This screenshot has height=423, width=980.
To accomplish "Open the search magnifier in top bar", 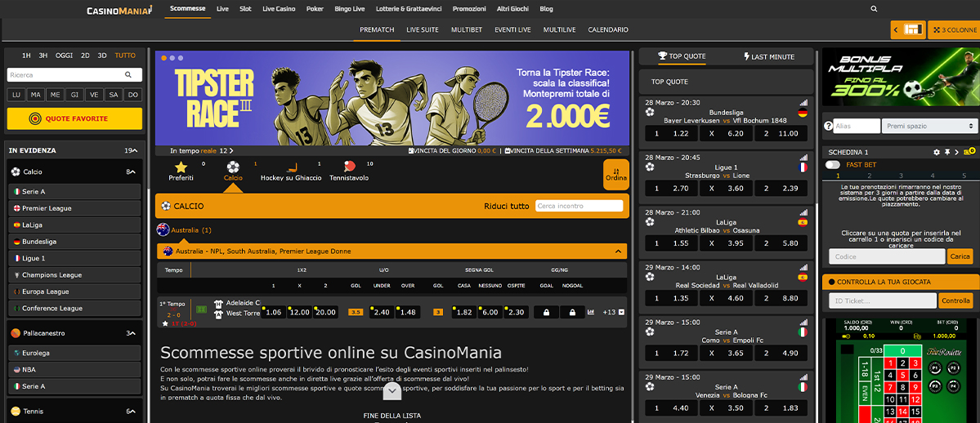I will point(874,9).
